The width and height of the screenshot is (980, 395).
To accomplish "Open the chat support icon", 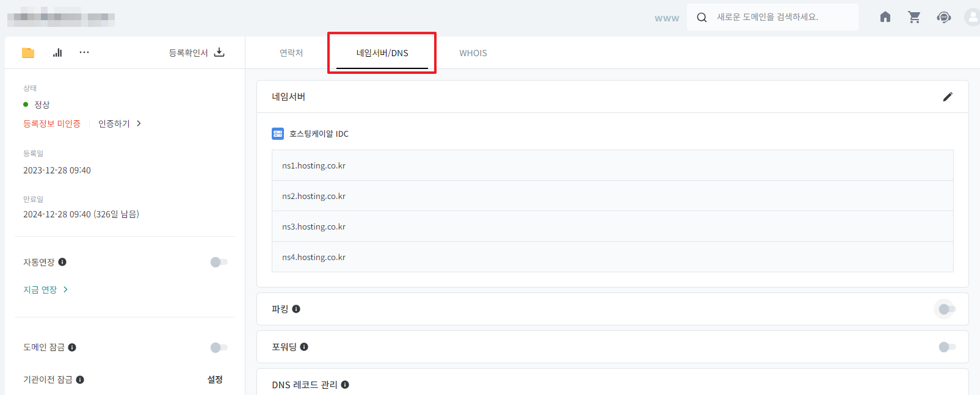I will 943,17.
